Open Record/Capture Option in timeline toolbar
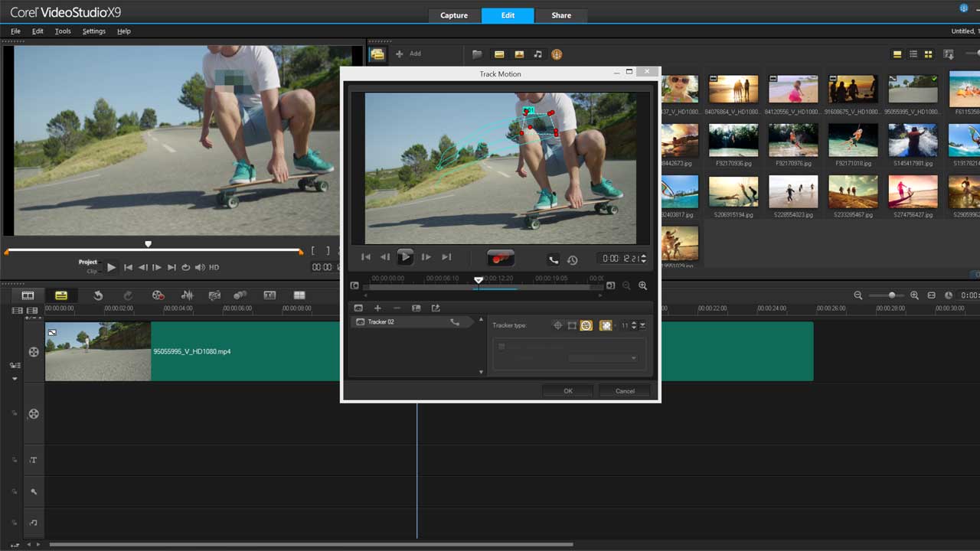Image resolution: width=980 pixels, height=551 pixels. [158, 295]
